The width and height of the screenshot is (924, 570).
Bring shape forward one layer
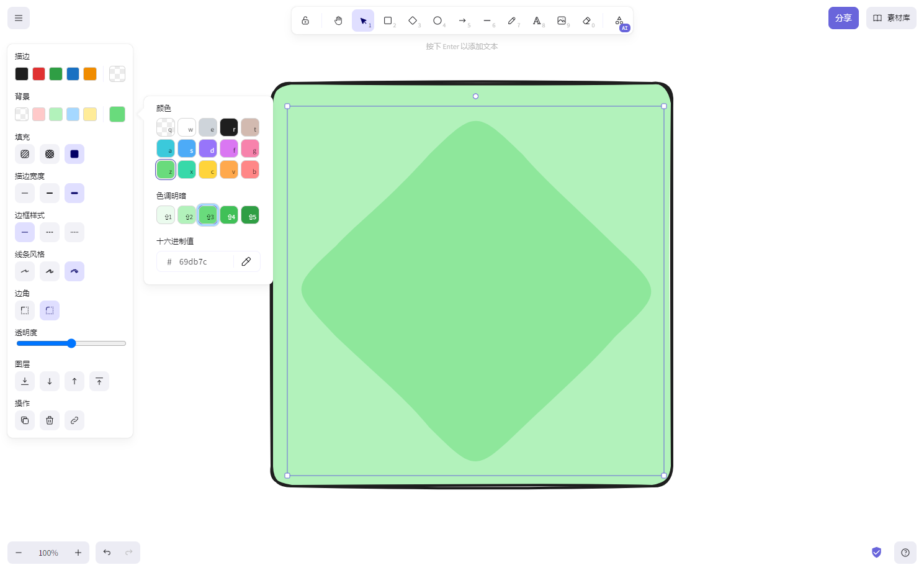[x=74, y=381]
